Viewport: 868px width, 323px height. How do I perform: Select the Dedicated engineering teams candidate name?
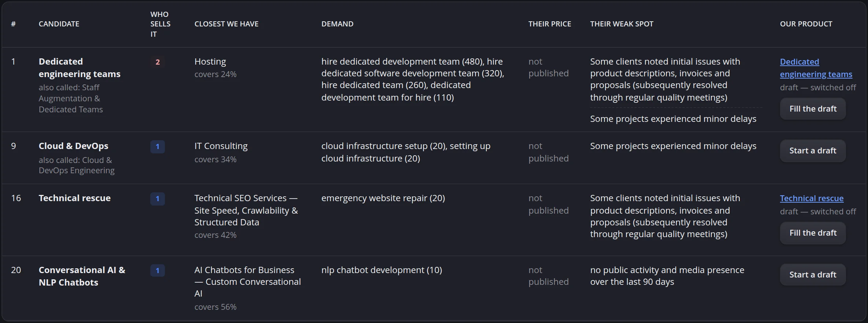click(80, 68)
